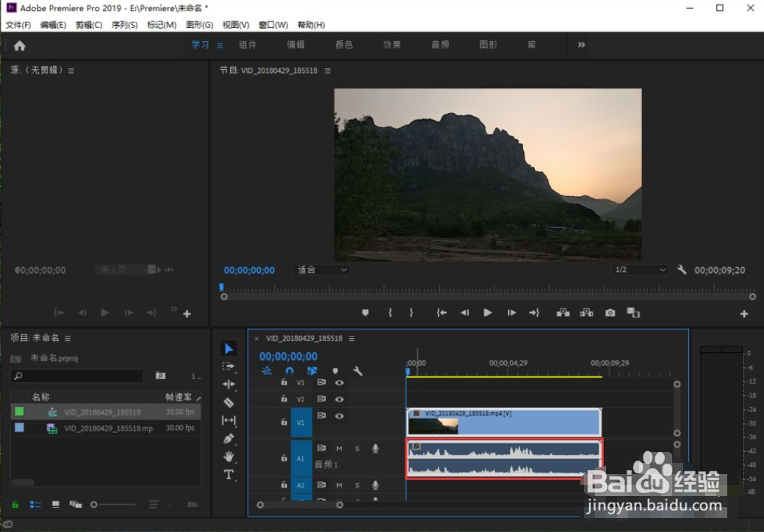This screenshot has width=764, height=532.
Task: Click project panel search field
Action: point(77,375)
